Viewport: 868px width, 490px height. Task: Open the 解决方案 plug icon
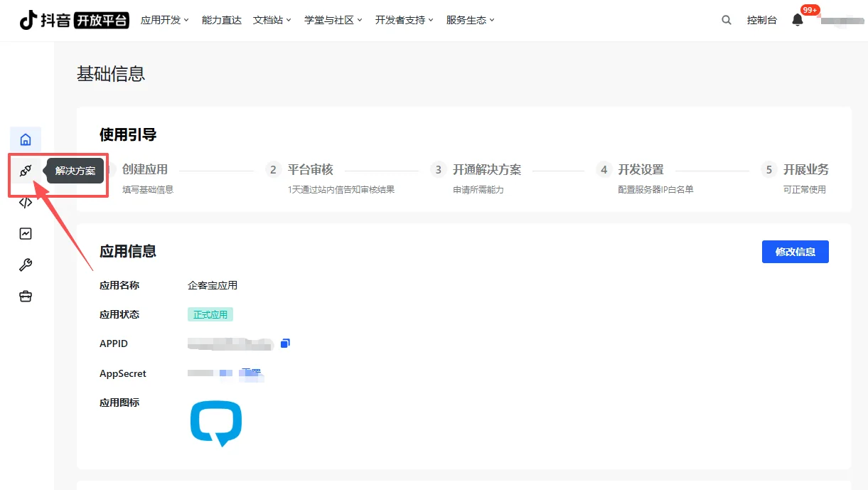[x=26, y=171]
